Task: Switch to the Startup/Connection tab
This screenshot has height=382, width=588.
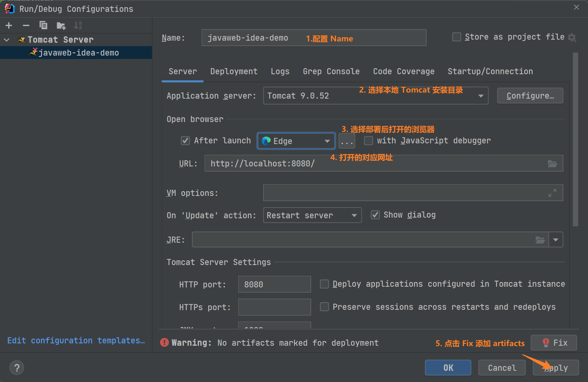Action: (x=490, y=72)
